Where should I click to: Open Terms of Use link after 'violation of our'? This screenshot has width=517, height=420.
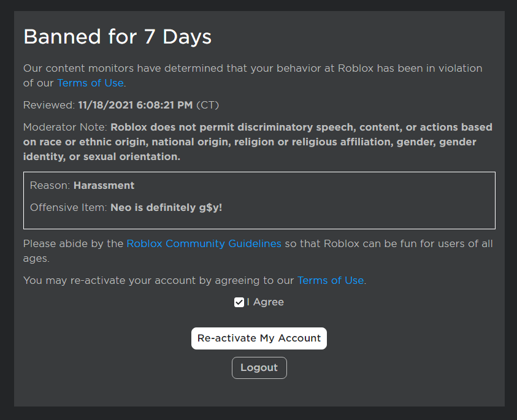pos(90,83)
